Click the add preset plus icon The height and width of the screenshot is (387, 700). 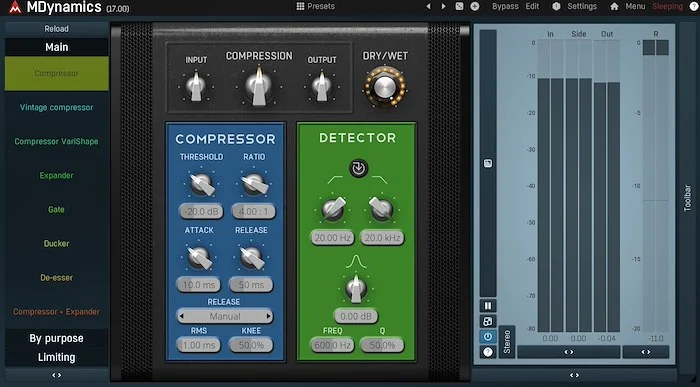(475, 6)
